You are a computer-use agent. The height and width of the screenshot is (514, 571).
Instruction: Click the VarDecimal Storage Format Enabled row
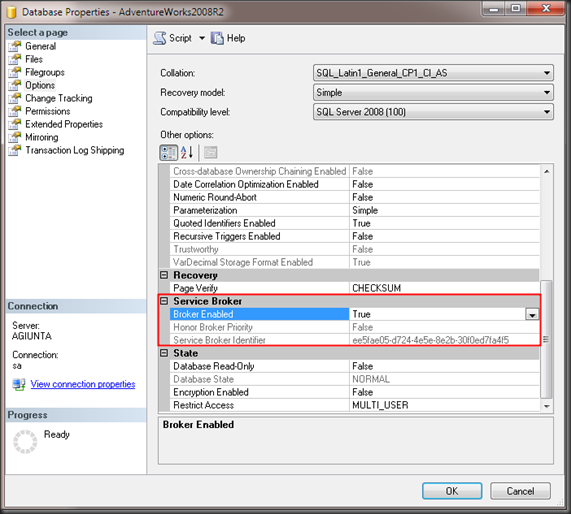click(354, 262)
